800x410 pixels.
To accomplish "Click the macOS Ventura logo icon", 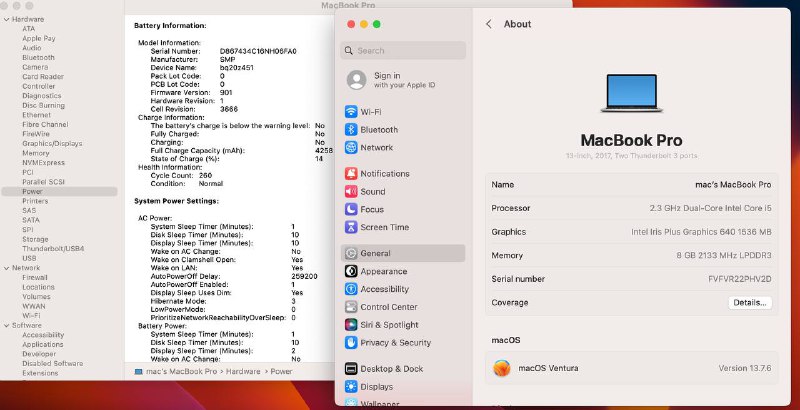I will click(502, 368).
